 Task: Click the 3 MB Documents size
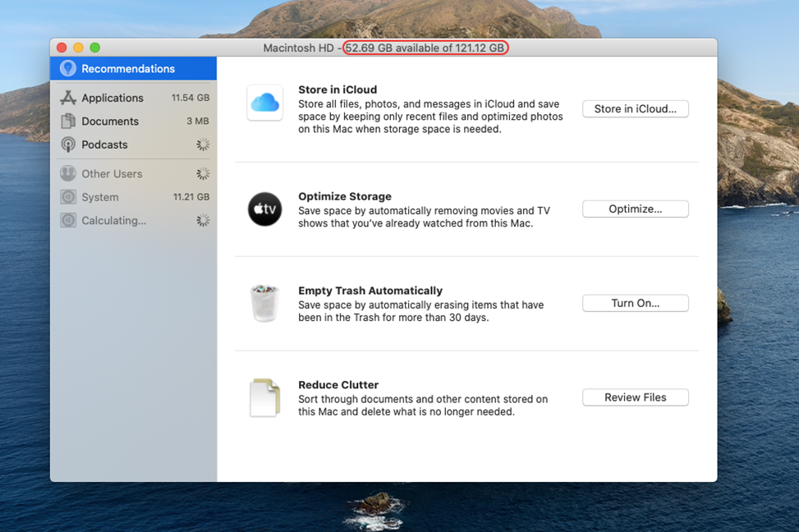(198, 122)
